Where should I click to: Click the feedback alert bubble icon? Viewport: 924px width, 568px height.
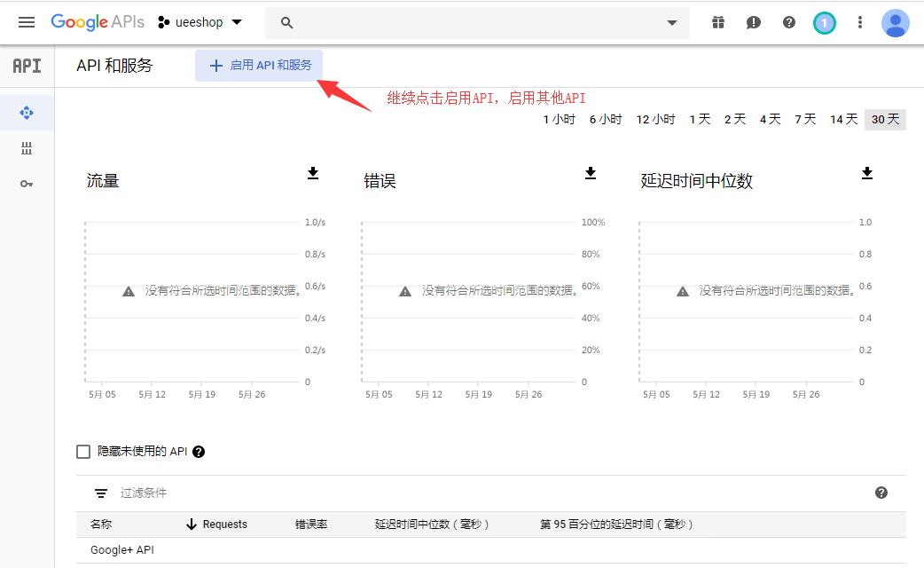(753, 22)
